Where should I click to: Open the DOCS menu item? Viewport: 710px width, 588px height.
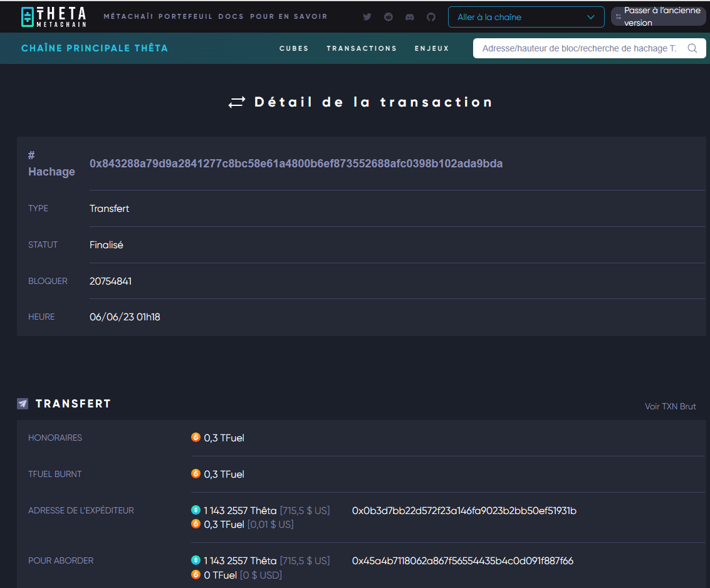(x=231, y=16)
